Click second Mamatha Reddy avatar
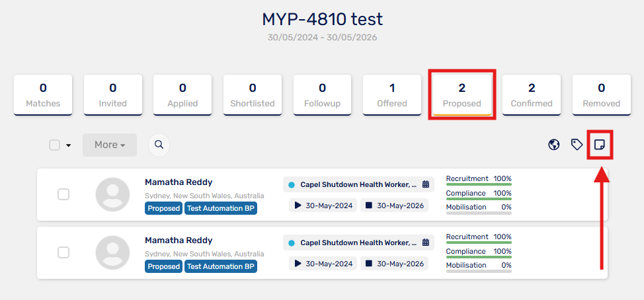 click(x=112, y=253)
